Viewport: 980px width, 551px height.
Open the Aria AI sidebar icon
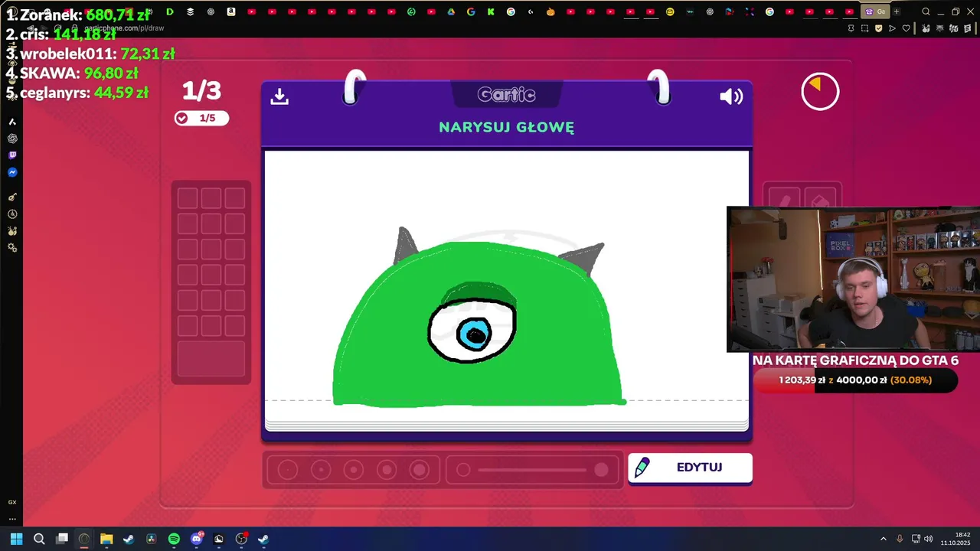(12, 122)
